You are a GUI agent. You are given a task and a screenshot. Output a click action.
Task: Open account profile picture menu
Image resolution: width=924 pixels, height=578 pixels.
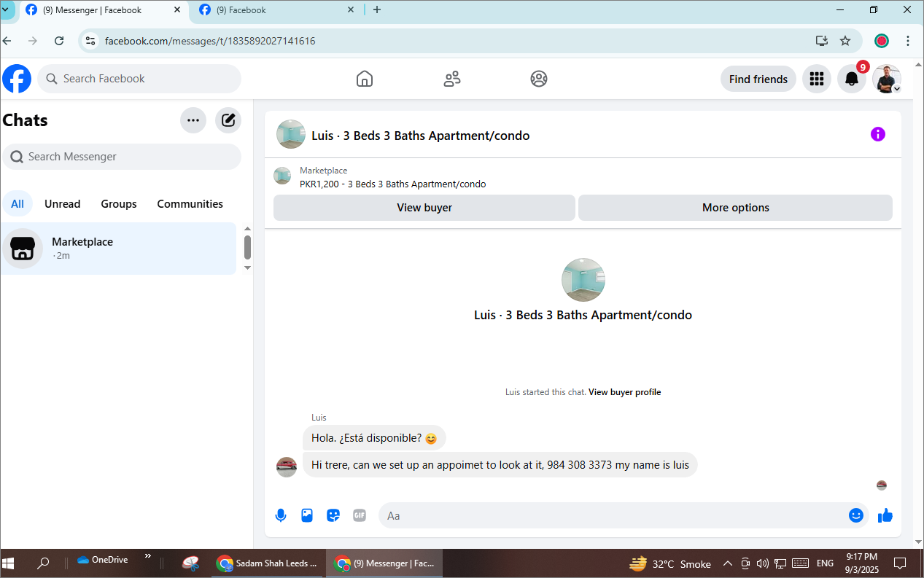(887, 79)
